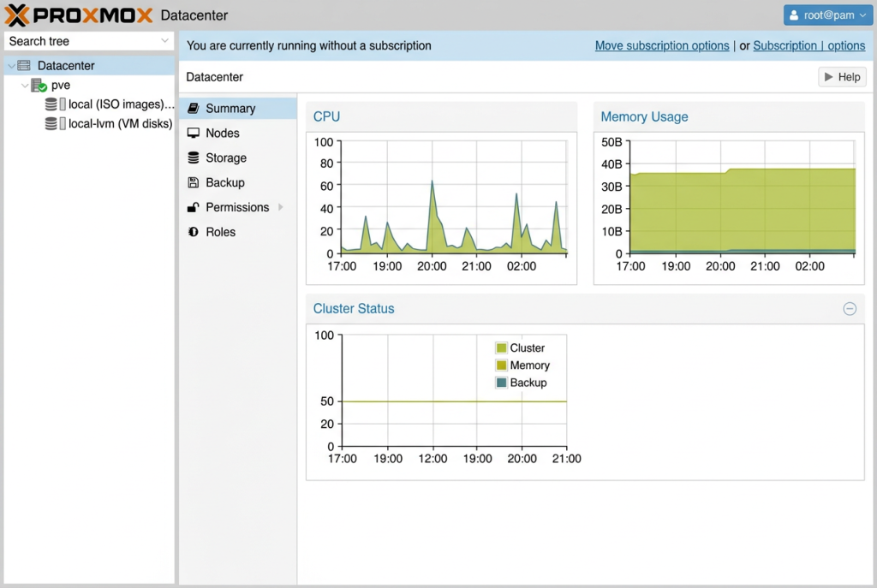This screenshot has height=588, width=877.
Task: Follow the Subscription | options link
Action: tap(808, 46)
